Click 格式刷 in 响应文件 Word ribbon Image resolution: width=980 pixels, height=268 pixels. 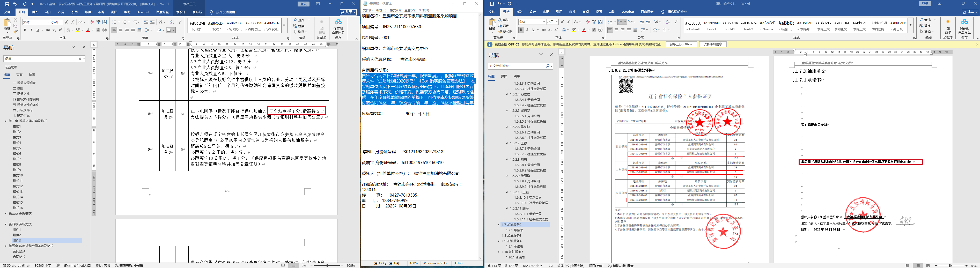[x=505, y=32]
